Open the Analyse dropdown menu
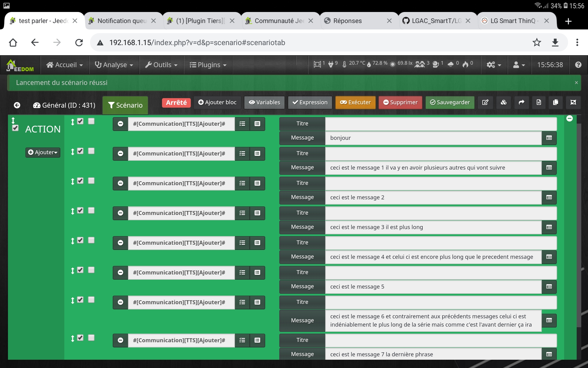 (114, 65)
